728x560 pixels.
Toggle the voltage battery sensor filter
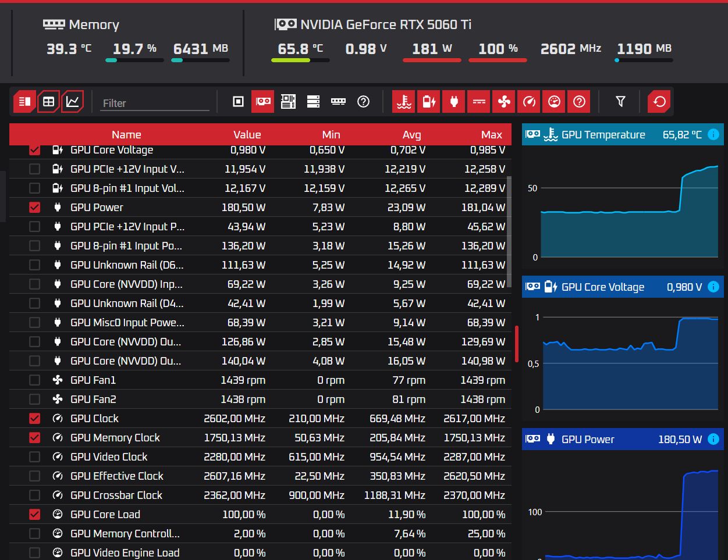429,102
